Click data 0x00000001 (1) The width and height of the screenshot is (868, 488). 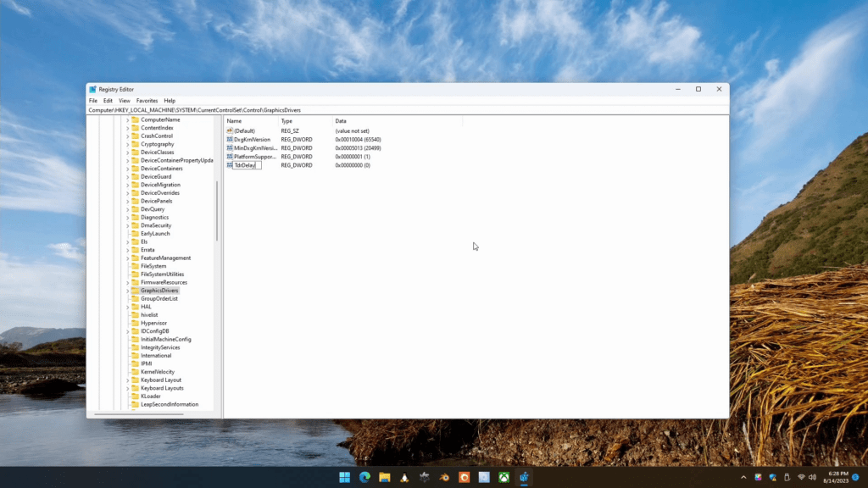tap(352, 157)
